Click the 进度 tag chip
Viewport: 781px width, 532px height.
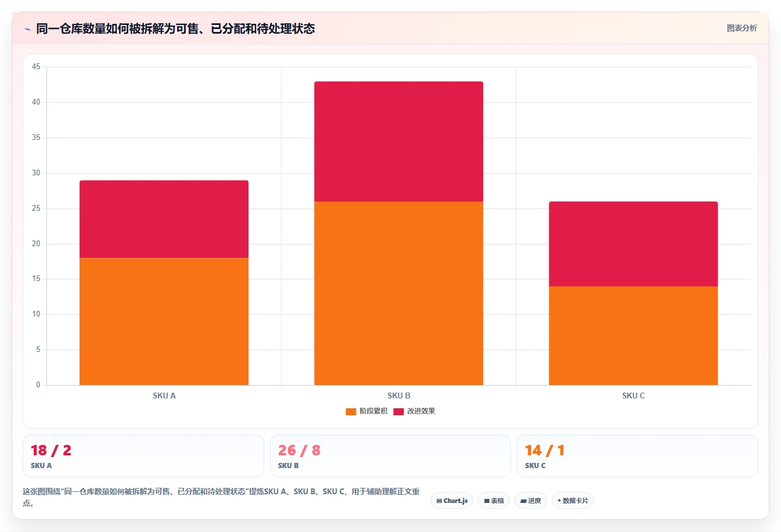point(531,501)
